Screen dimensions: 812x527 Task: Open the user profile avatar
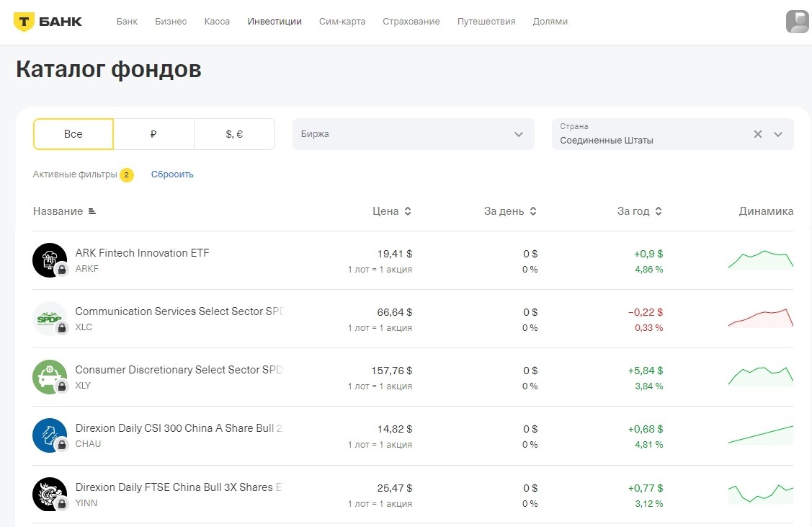[x=797, y=22]
